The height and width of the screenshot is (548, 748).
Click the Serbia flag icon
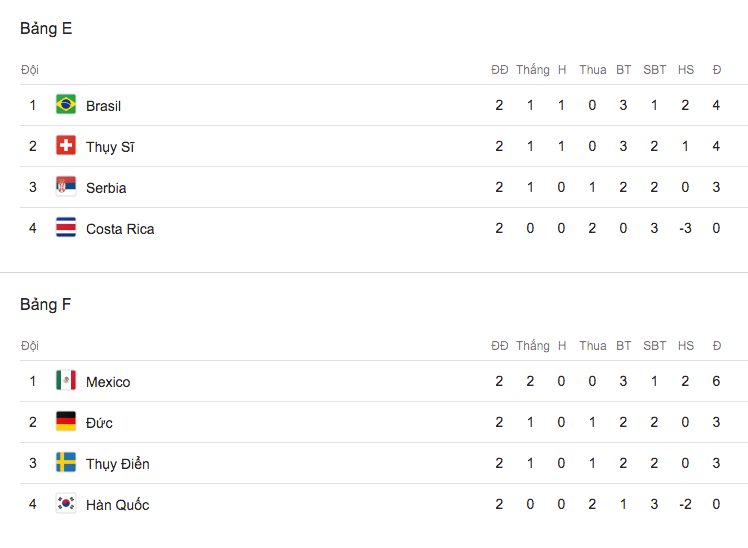[x=66, y=186]
